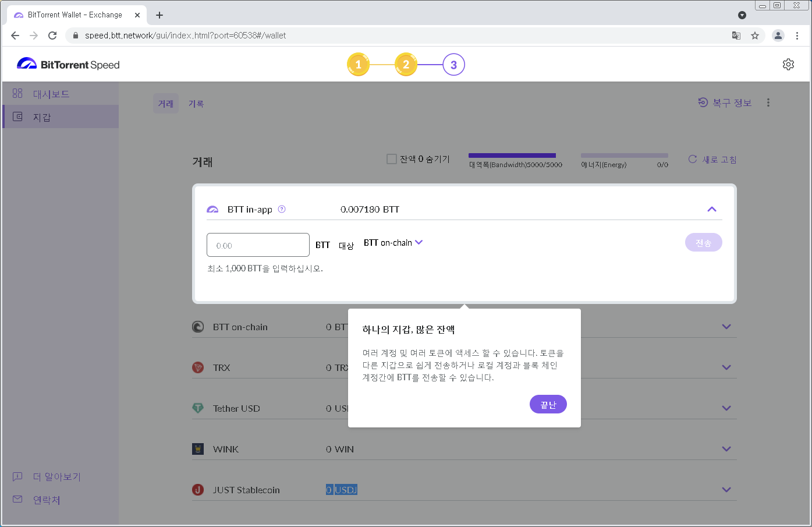This screenshot has width=812, height=527.
Task: Click the browser back arrow
Action: pyautogui.click(x=15, y=36)
